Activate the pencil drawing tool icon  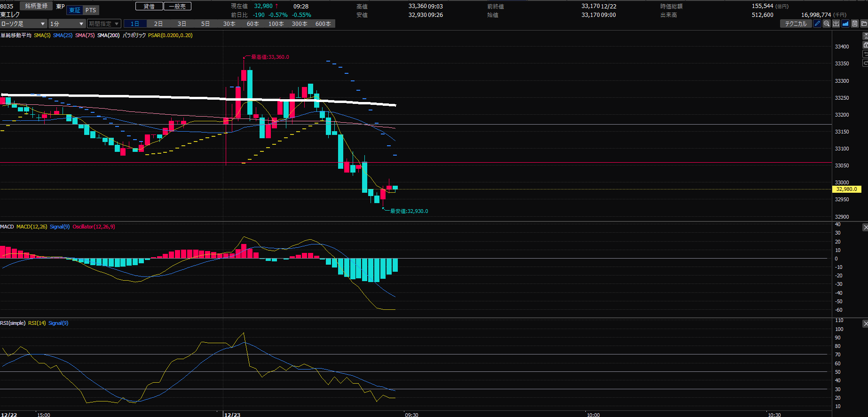point(817,24)
